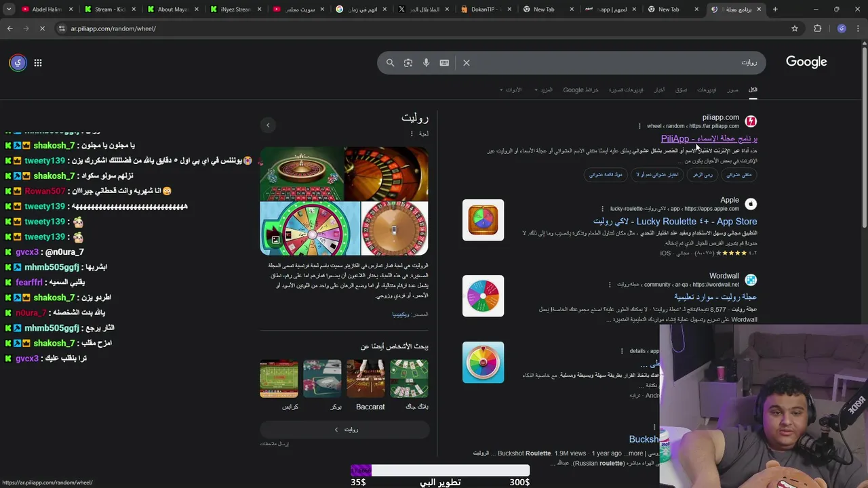Go back to previous page
868x488 pixels.
click(10, 28)
